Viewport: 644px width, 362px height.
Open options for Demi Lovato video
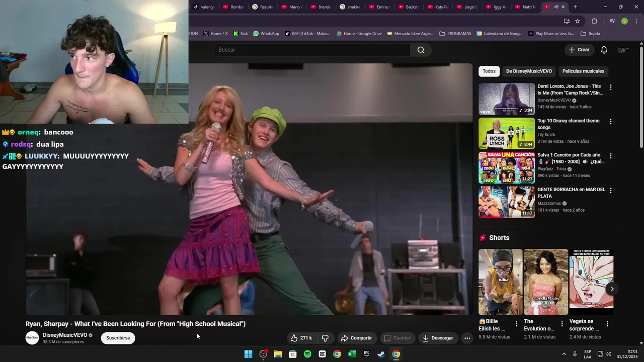(611, 87)
